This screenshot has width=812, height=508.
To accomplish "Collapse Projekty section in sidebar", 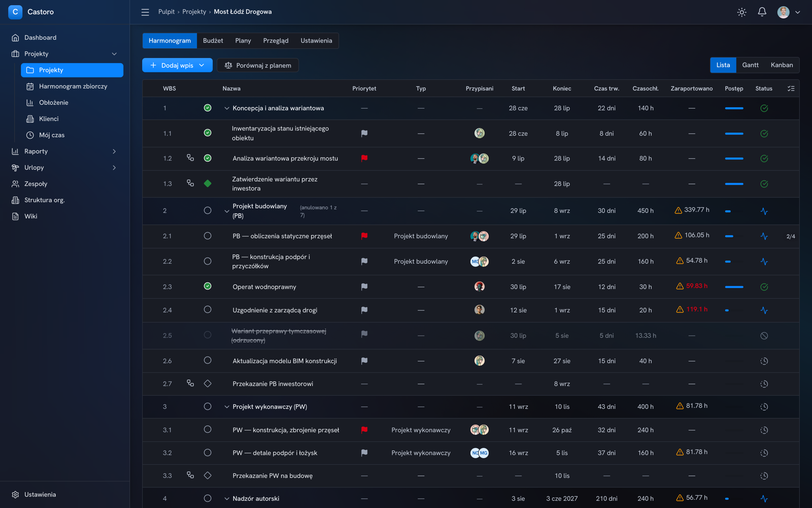I will 114,54.
